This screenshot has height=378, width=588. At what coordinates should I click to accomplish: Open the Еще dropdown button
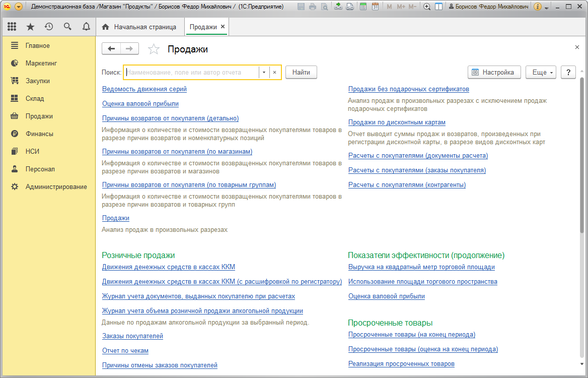point(541,73)
